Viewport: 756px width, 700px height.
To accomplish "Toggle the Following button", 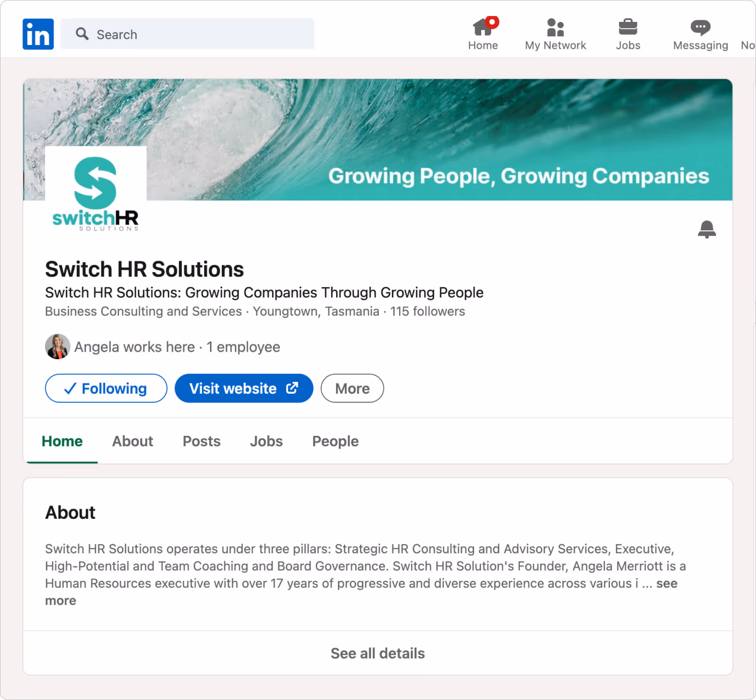I will point(106,388).
